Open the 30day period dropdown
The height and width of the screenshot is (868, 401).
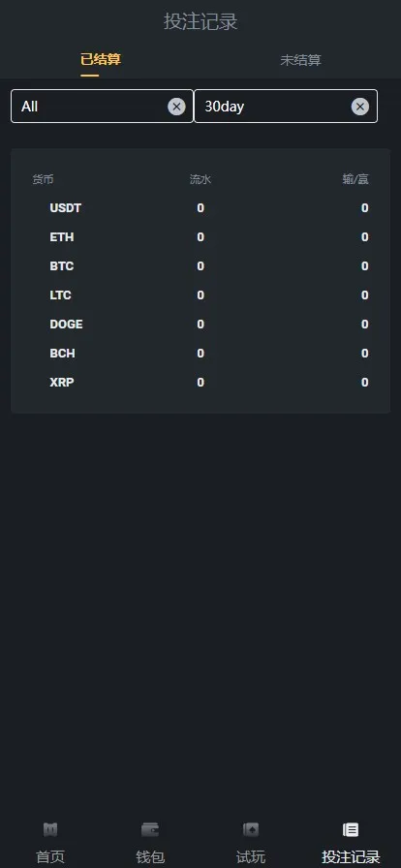(x=286, y=107)
